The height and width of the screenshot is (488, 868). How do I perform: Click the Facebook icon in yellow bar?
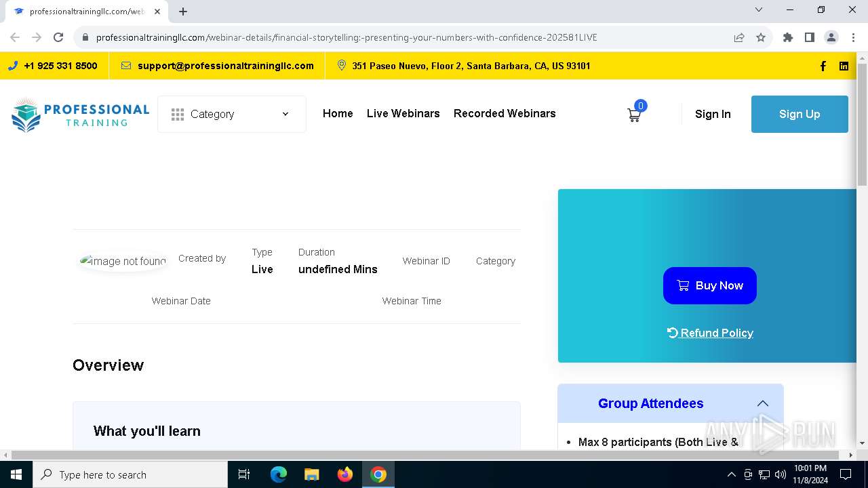point(823,66)
